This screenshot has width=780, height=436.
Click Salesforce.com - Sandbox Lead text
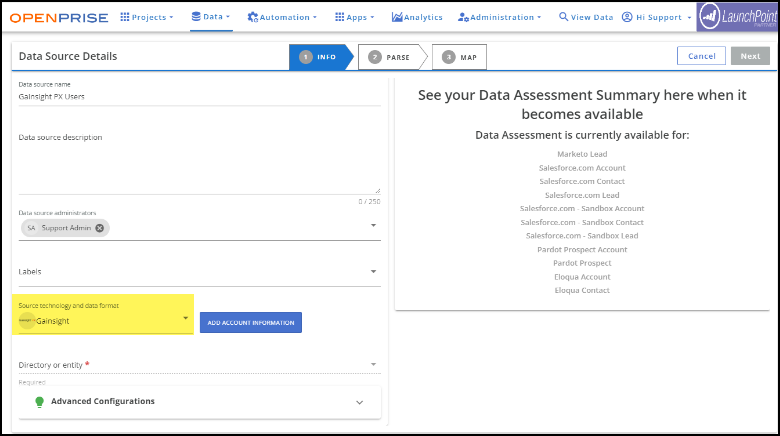click(582, 236)
